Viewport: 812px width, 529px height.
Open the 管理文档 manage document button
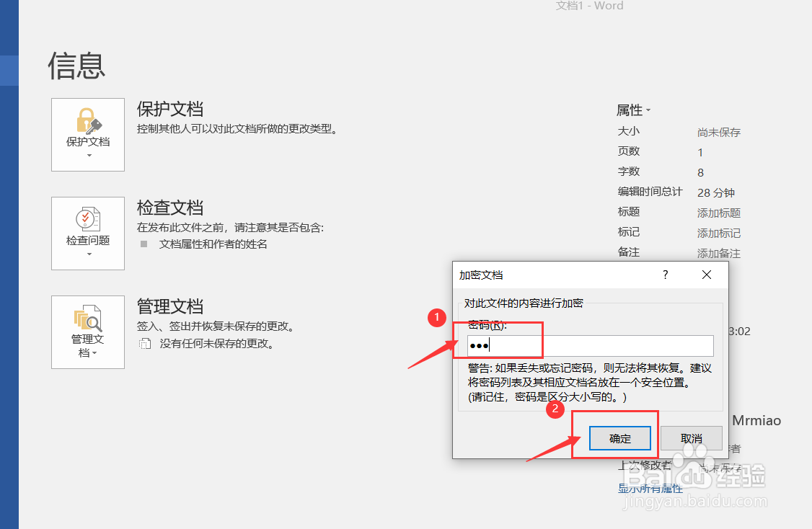coord(88,332)
